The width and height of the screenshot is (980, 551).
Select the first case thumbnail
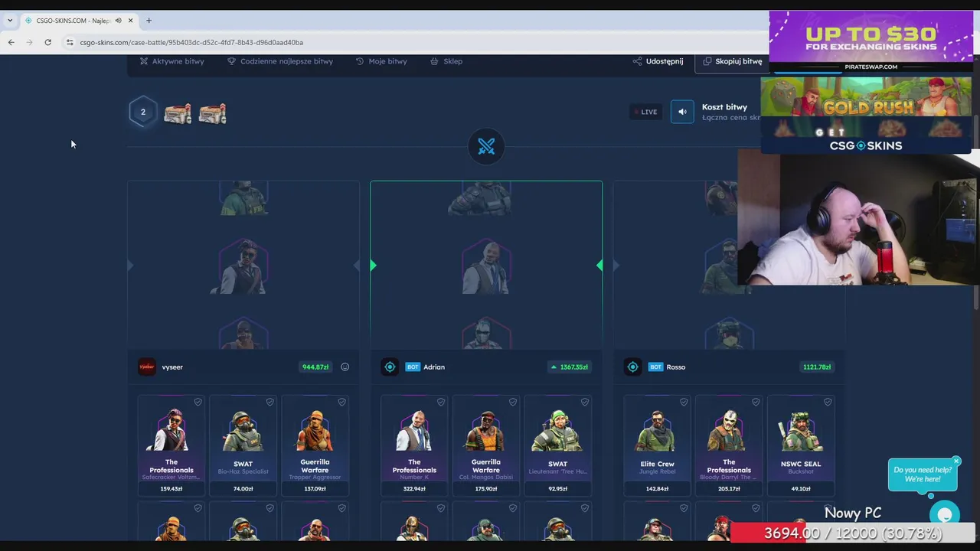coord(177,113)
